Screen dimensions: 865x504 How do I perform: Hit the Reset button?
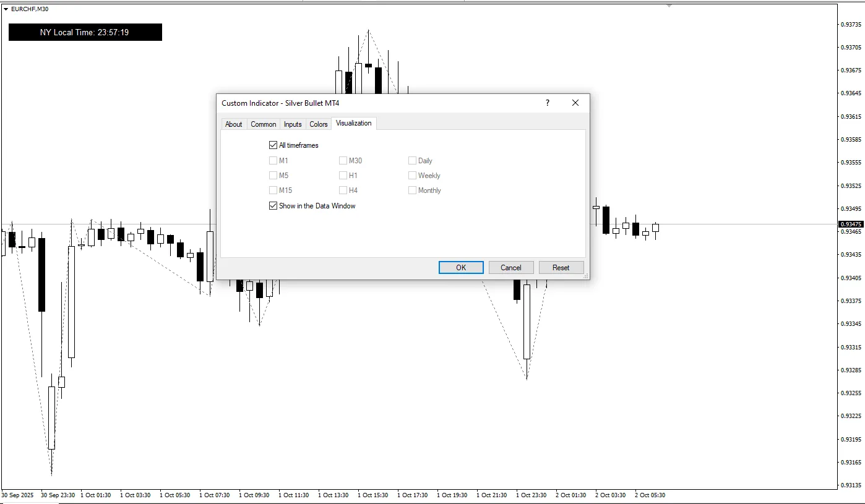pos(561,268)
